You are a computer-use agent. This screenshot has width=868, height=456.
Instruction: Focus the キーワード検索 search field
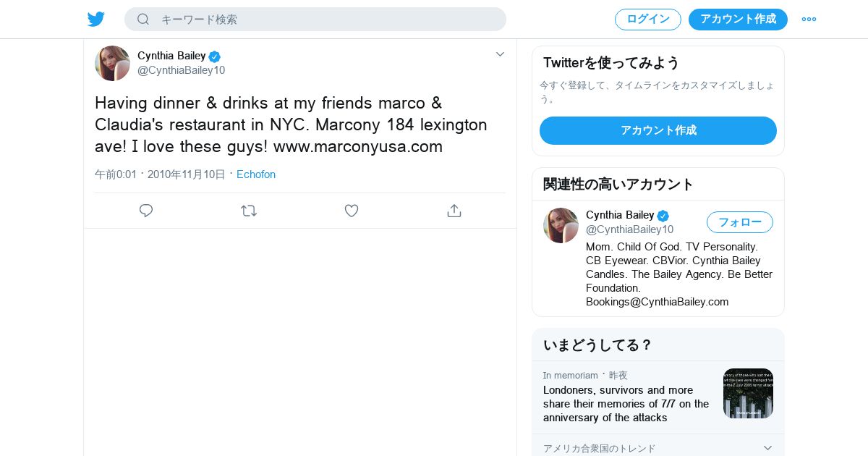pyautogui.click(x=325, y=20)
